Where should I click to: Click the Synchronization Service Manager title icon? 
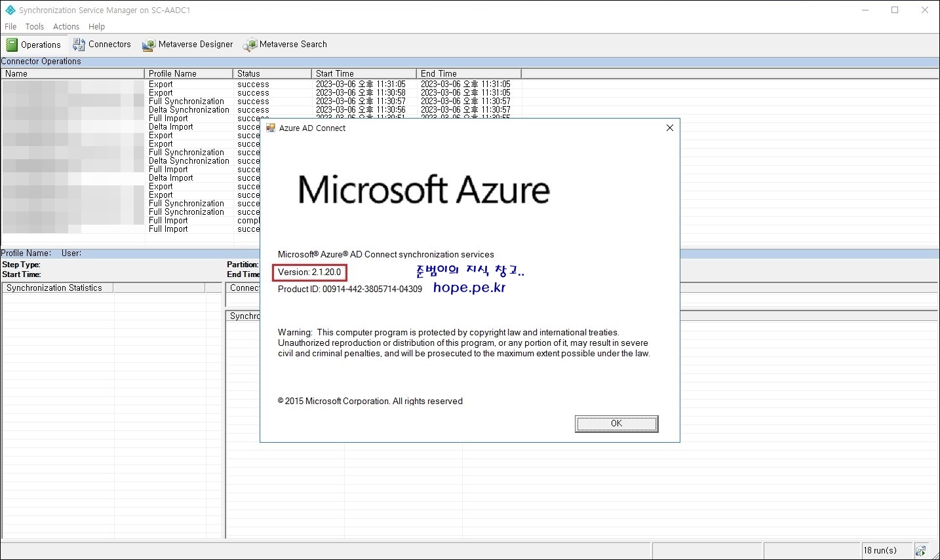[10, 10]
